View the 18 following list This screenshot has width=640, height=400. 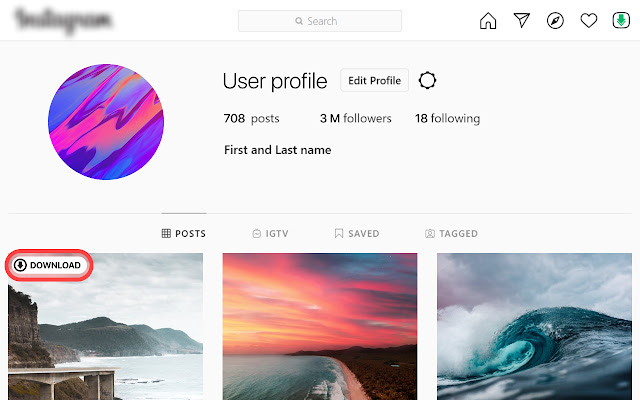point(447,118)
